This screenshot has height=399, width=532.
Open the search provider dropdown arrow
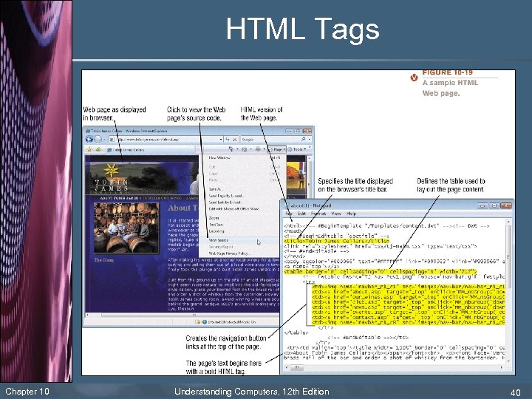309,139
